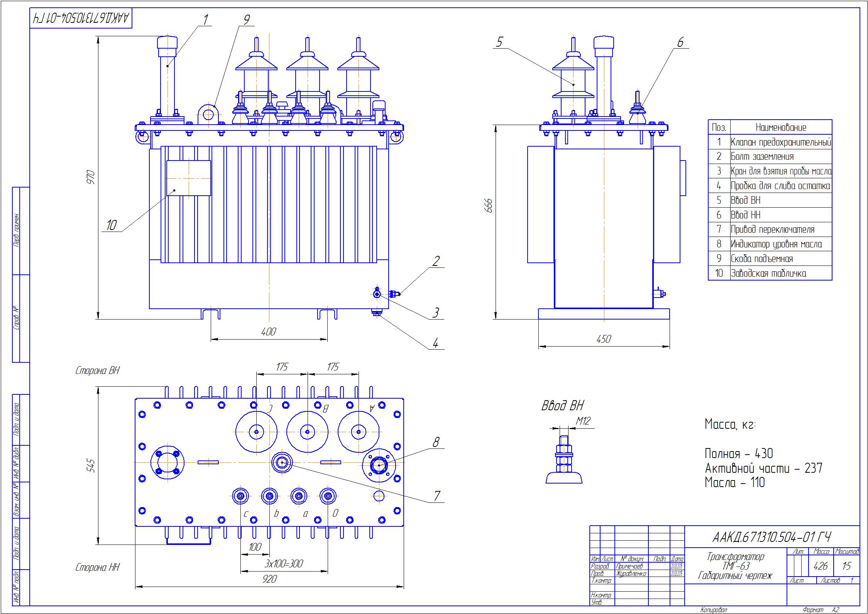Select the 545 dimension of the top view
The height and width of the screenshot is (614, 868).
click(x=91, y=465)
